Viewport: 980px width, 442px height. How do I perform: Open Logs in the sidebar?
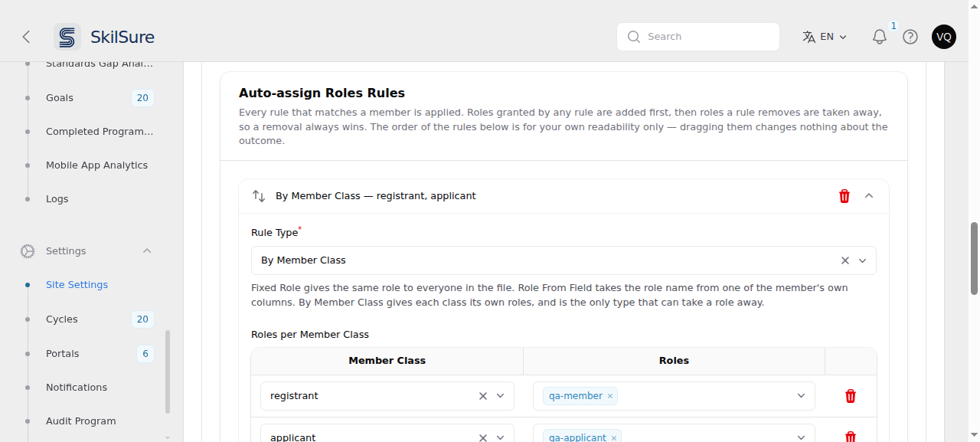tap(57, 199)
